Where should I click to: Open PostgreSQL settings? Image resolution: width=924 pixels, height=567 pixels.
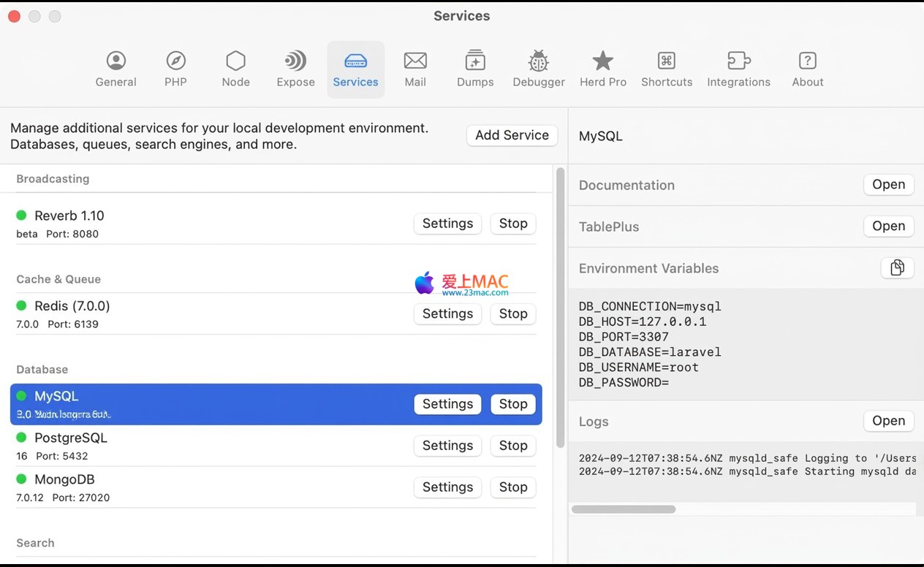tap(447, 446)
